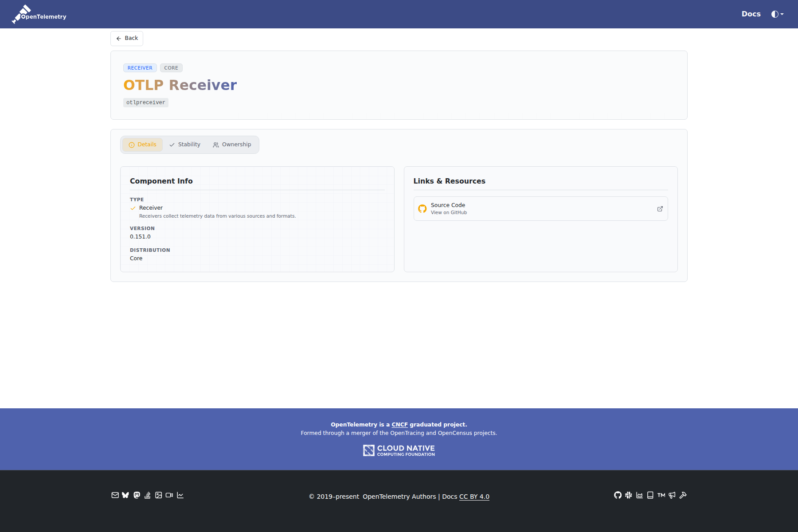Screen dimensions: 798x532
Task: Click the CORE badge
Action: [171, 68]
